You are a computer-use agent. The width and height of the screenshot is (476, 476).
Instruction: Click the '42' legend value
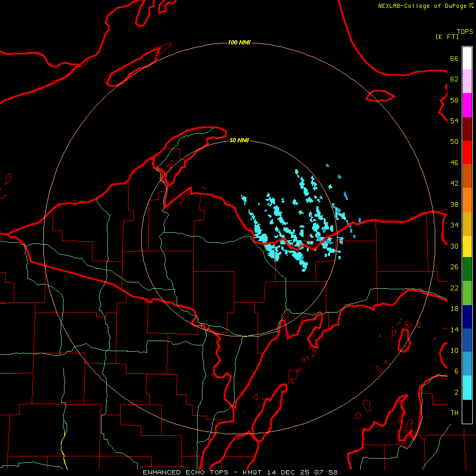[x=454, y=184]
